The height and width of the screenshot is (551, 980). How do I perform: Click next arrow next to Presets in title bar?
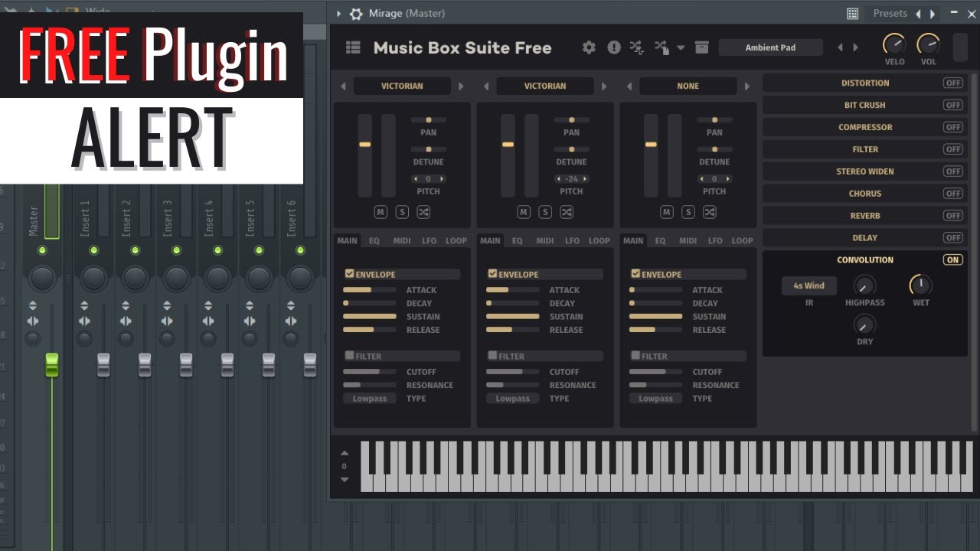click(x=932, y=14)
